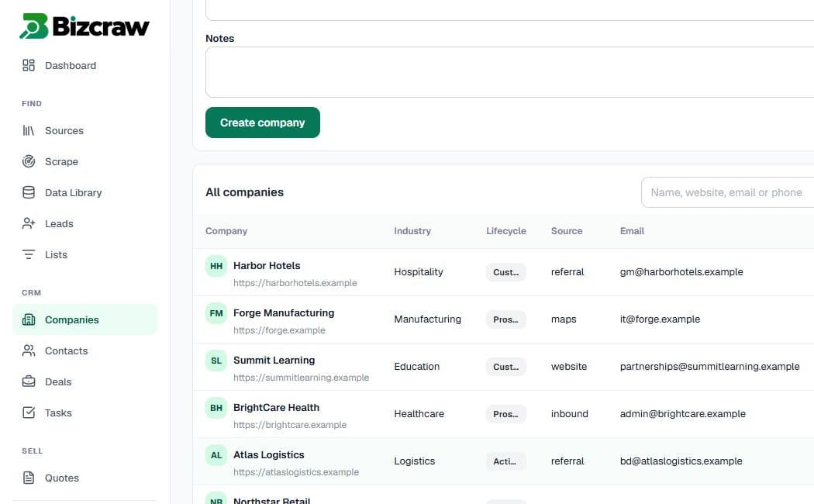Open the Scrape section
Screen dimensions: 814x504
click(x=84, y=161)
